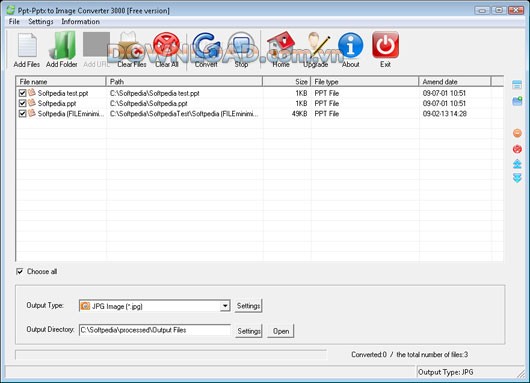The image size is (530, 383).
Task: Open the File menu
Action: (14, 22)
